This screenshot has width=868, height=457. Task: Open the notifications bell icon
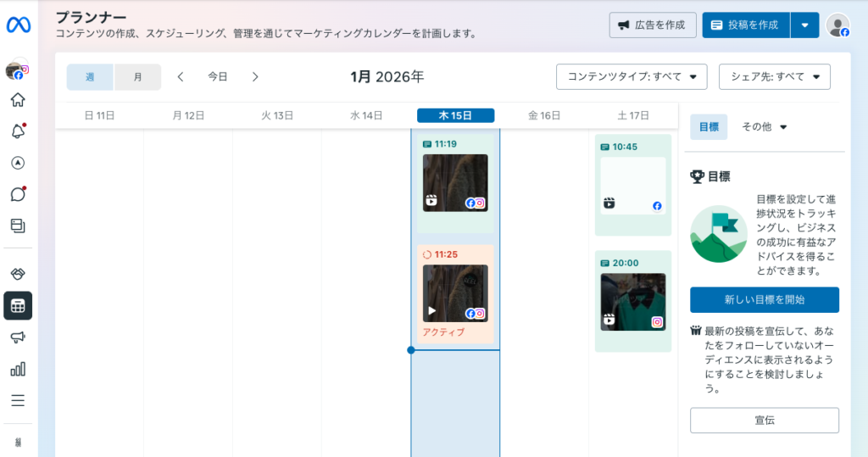18,131
